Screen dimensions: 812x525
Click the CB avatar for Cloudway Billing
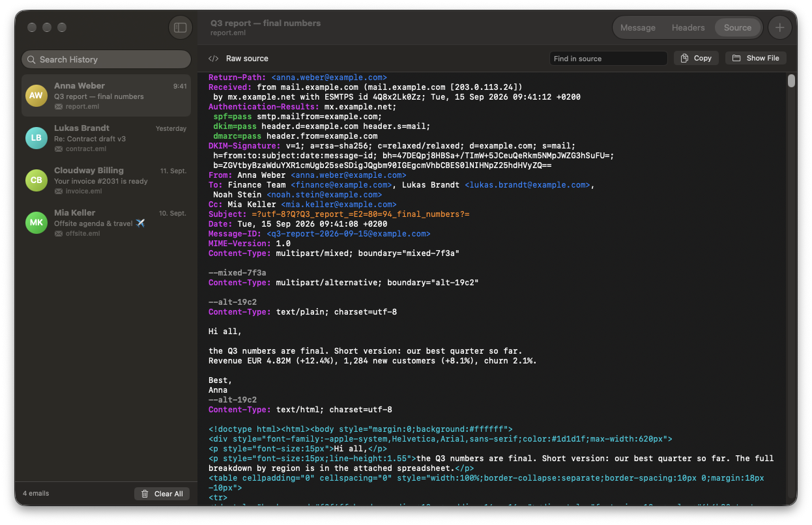pos(36,180)
